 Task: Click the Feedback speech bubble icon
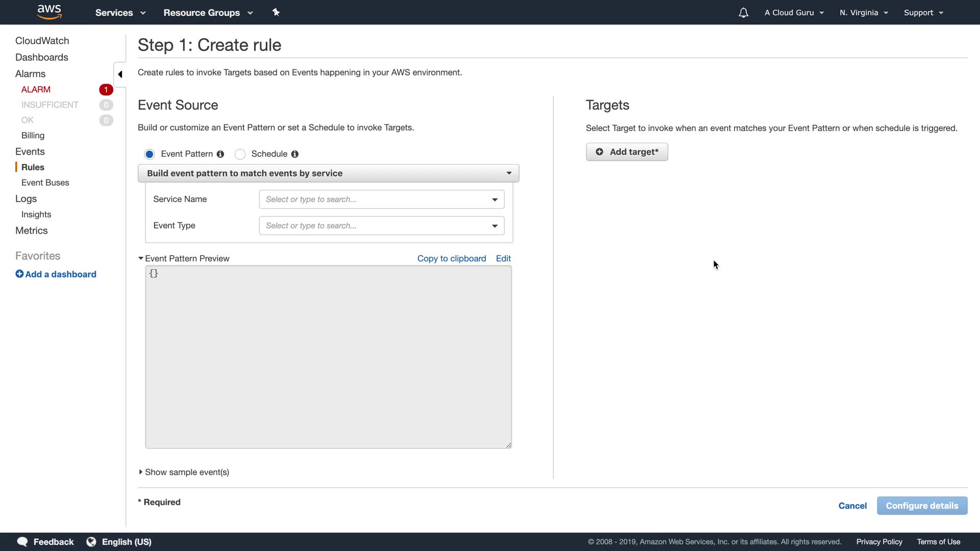coord(22,542)
